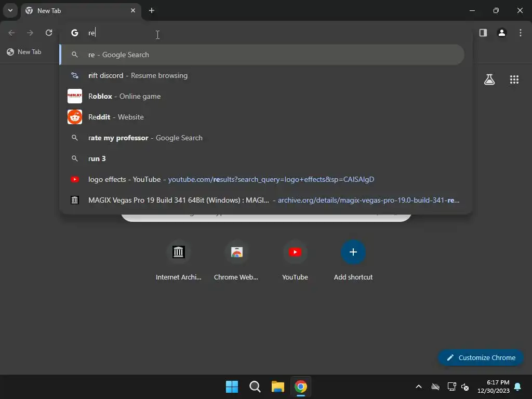Viewport: 532px width, 399px height.
Task: Open the profile avatar menu
Action: 502,33
